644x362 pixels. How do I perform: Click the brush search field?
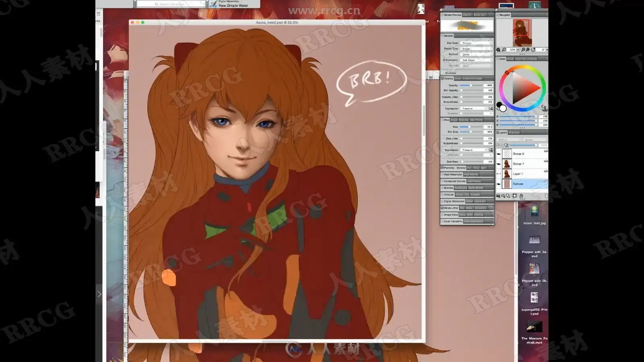(171, 4)
